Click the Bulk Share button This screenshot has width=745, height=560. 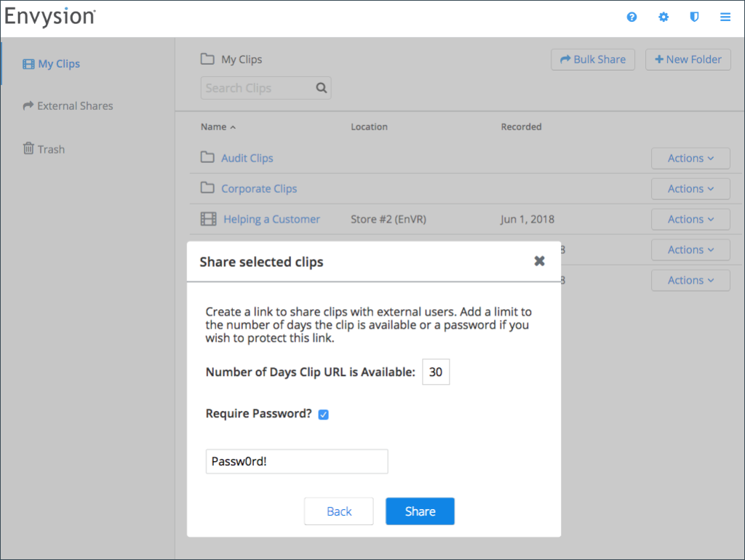[x=593, y=60]
